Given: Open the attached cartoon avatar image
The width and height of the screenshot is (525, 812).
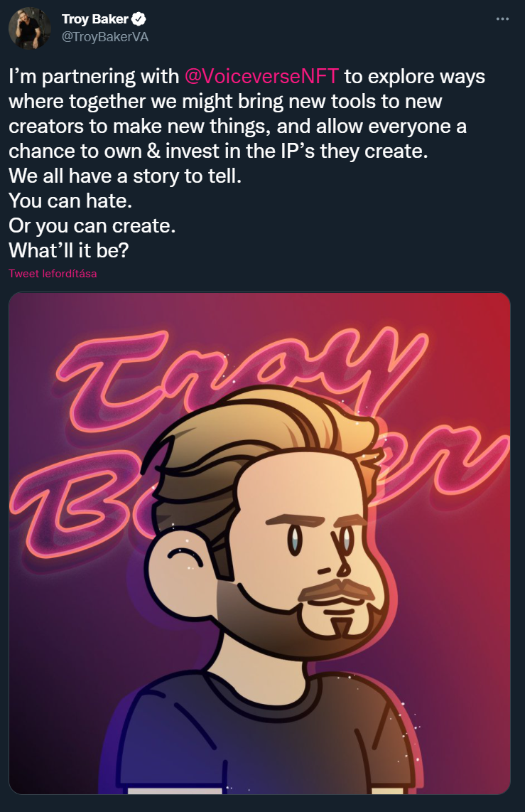Looking at the screenshot, I should click(259, 543).
